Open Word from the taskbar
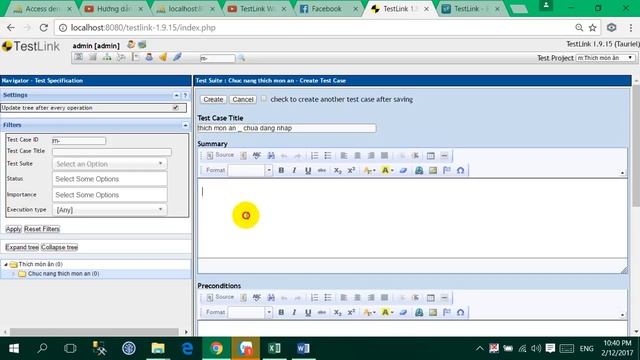The image size is (640, 360). coord(303,348)
